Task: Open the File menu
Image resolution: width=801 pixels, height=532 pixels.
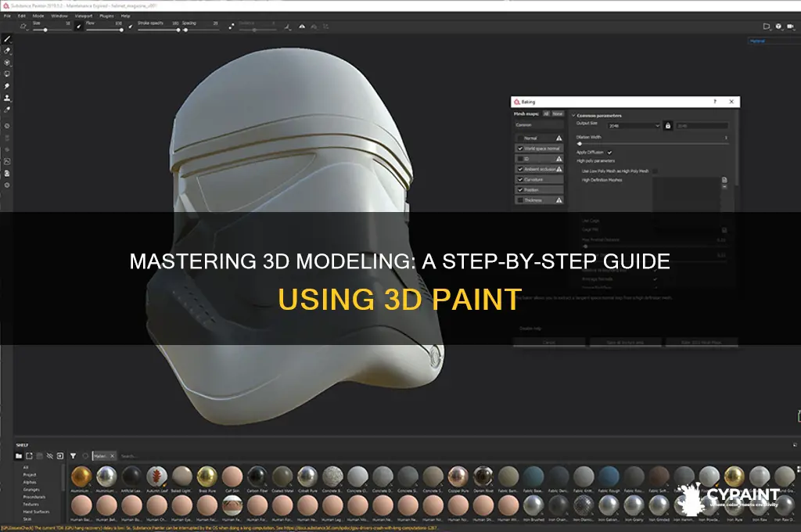Action: tap(7, 16)
